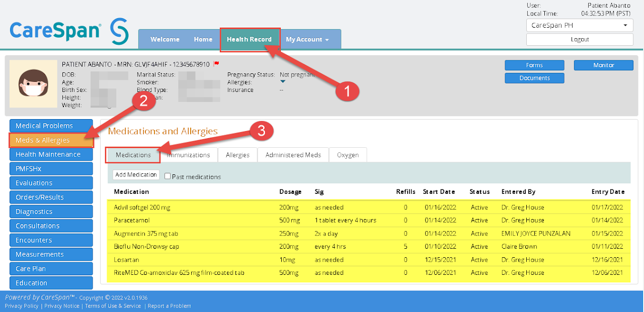The height and width of the screenshot is (312, 644).
Task: Switch to the Oxygen tab
Action: tap(348, 155)
